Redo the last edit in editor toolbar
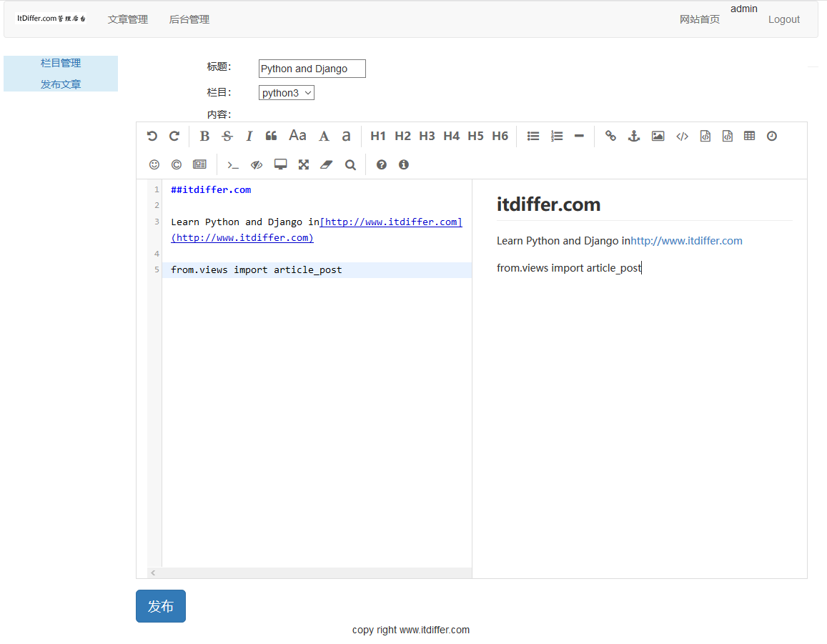 coord(174,136)
